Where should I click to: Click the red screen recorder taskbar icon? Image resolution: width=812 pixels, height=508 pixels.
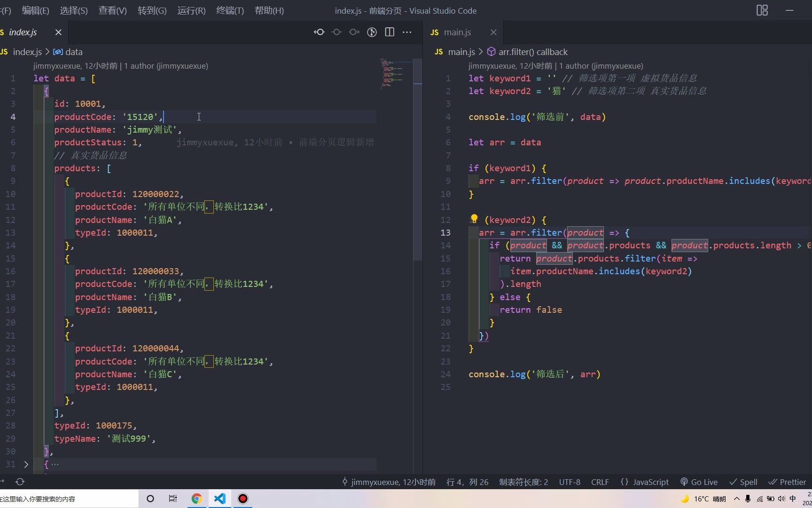tap(242, 499)
